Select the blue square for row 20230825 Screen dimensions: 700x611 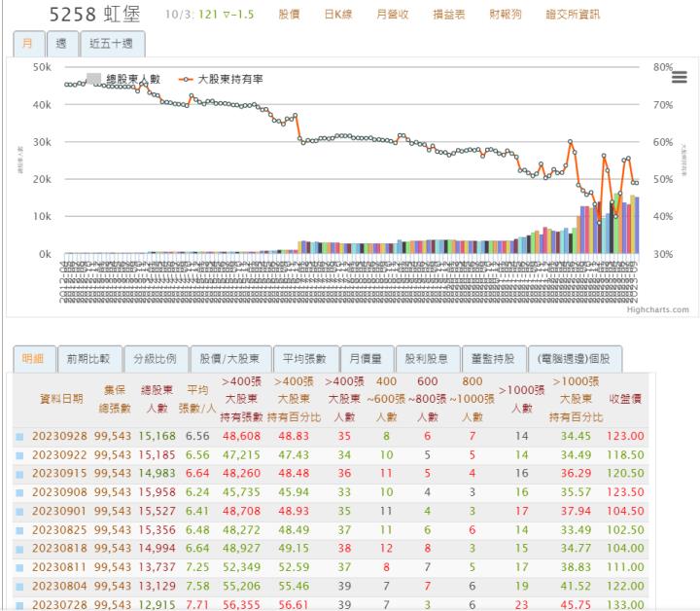(x=19, y=530)
